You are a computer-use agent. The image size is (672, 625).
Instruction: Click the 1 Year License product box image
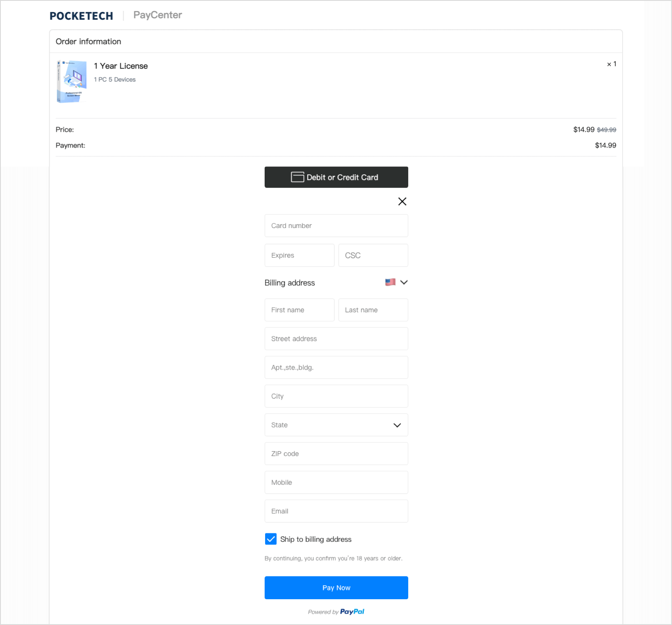click(x=71, y=81)
